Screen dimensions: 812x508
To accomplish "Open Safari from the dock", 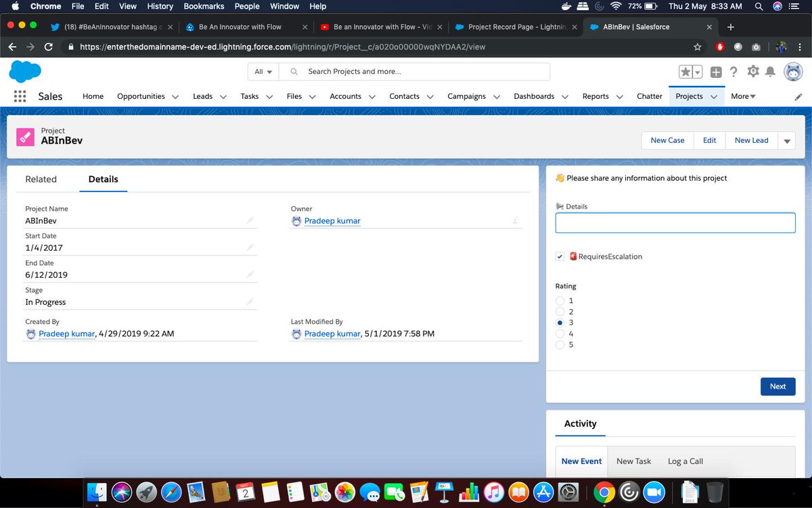I will point(171,491).
